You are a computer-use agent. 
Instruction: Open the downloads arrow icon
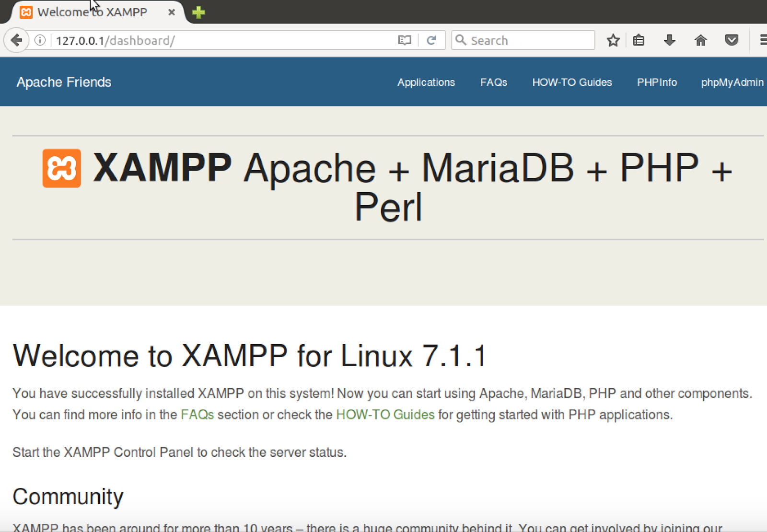(670, 40)
